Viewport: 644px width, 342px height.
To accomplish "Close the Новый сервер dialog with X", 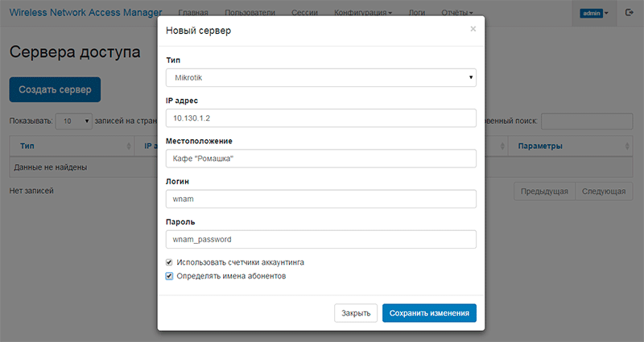I will pyautogui.click(x=473, y=29).
